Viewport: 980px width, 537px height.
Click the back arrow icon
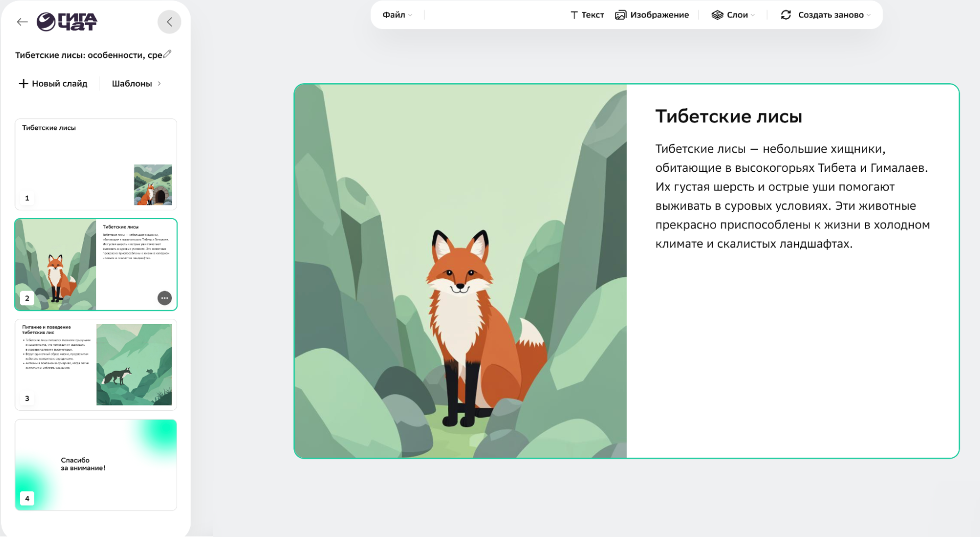[22, 22]
